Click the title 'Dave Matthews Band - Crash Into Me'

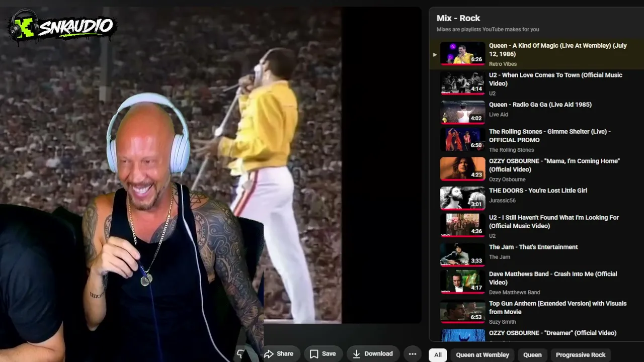tap(553, 278)
